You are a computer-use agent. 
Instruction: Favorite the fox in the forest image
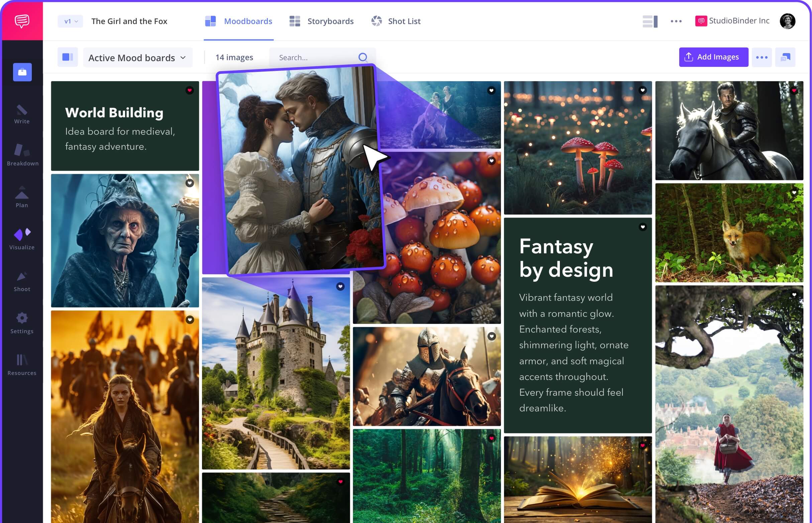(x=794, y=192)
